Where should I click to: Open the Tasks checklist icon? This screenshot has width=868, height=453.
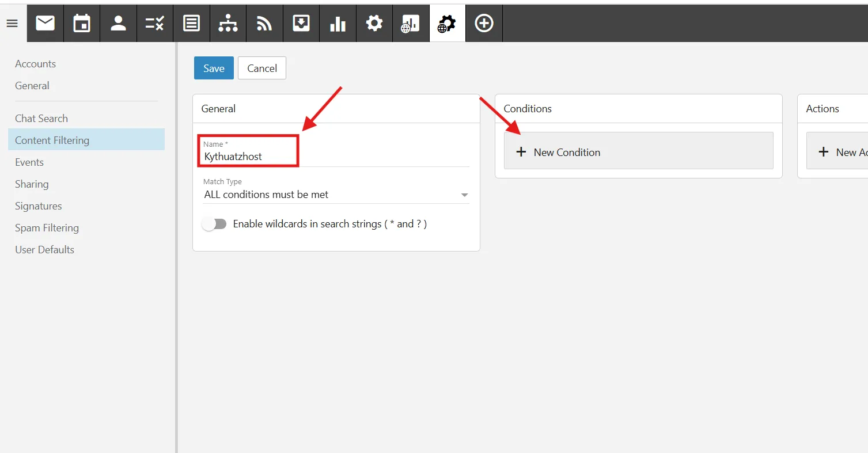click(155, 23)
